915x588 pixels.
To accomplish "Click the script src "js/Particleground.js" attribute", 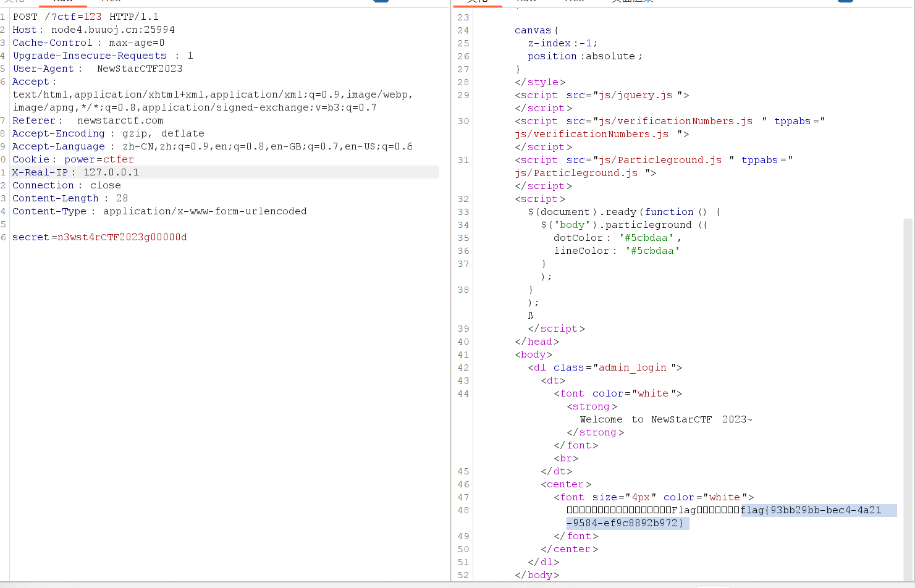I will 651,160.
